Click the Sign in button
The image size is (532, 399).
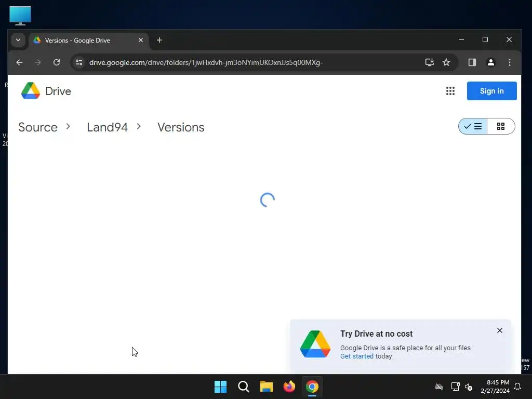tap(491, 91)
